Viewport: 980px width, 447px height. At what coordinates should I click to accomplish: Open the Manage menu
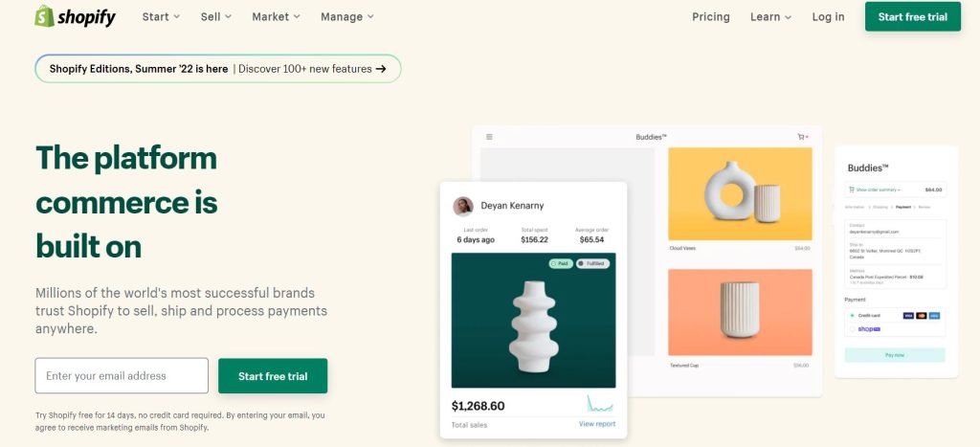click(346, 17)
